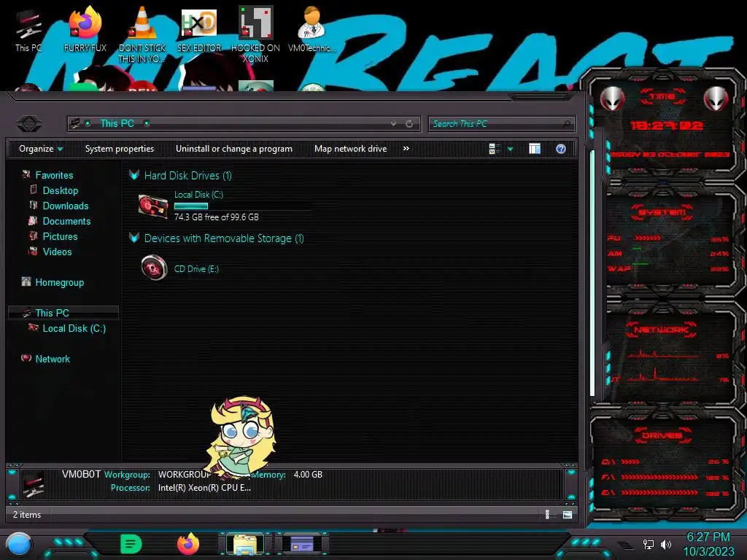The height and width of the screenshot is (560, 747).
Task: Open VM0Technic desktop shortcut
Action: [x=311, y=29]
